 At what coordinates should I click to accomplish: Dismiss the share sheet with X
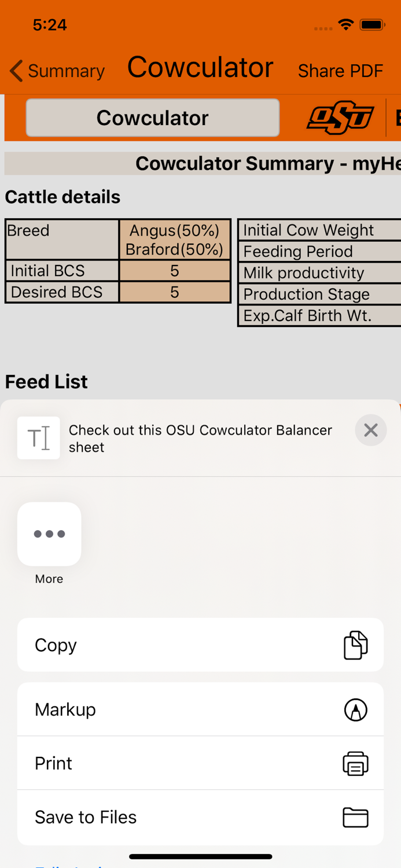click(370, 430)
